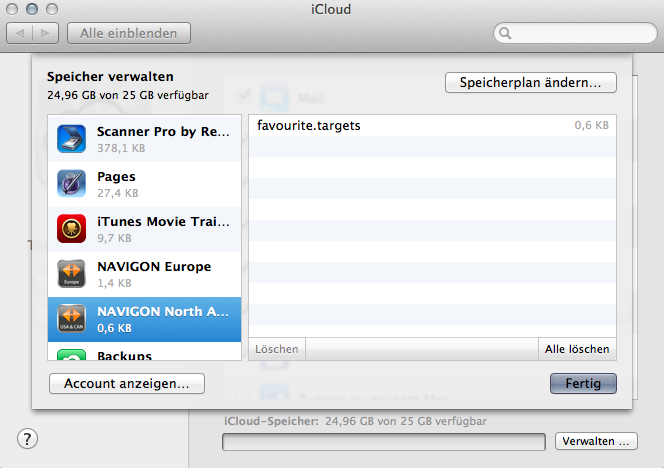Select iTunes Movie Trai… row
This screenshot has height=468, width=664.
(144, 229)
